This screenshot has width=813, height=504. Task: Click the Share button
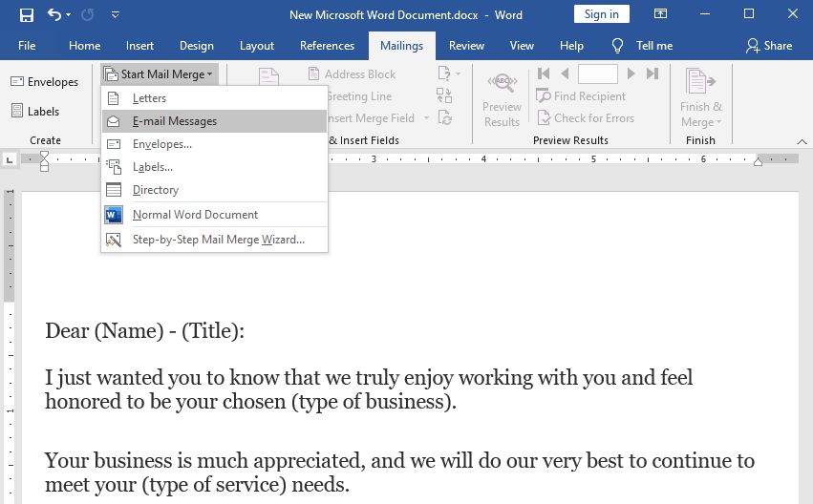click(x=769, y=46)
